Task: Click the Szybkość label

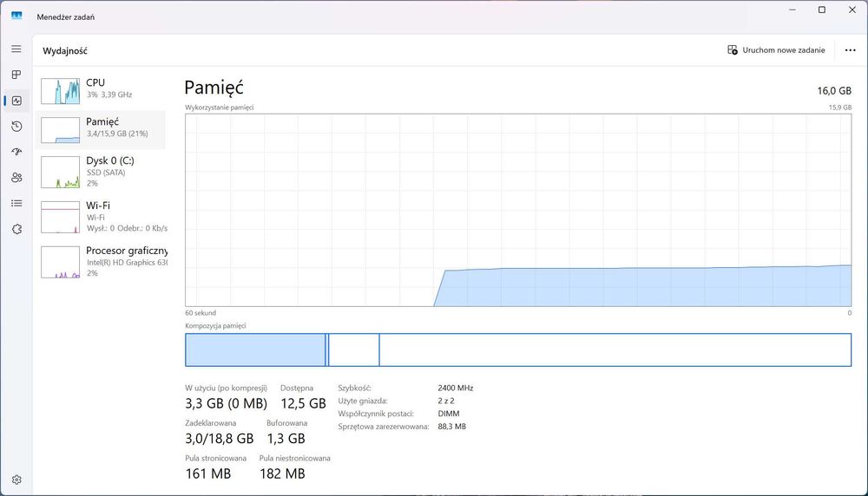Action: 354,388
